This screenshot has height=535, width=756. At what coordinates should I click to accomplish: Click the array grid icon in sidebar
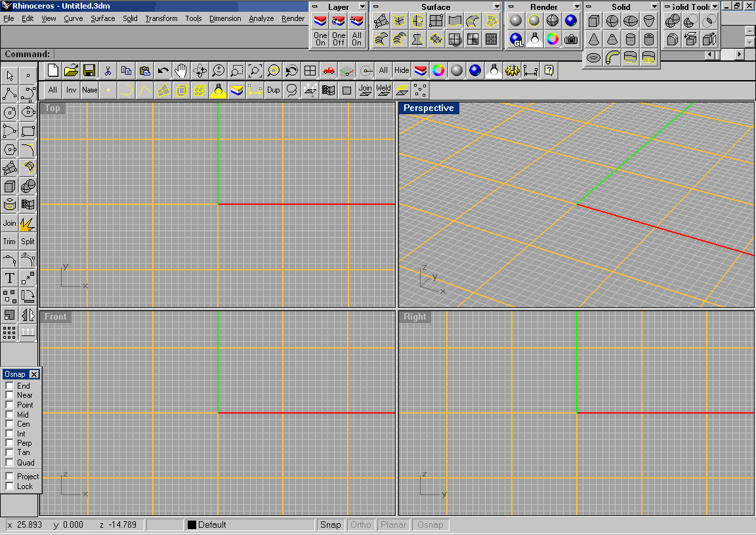pos(10,333)
